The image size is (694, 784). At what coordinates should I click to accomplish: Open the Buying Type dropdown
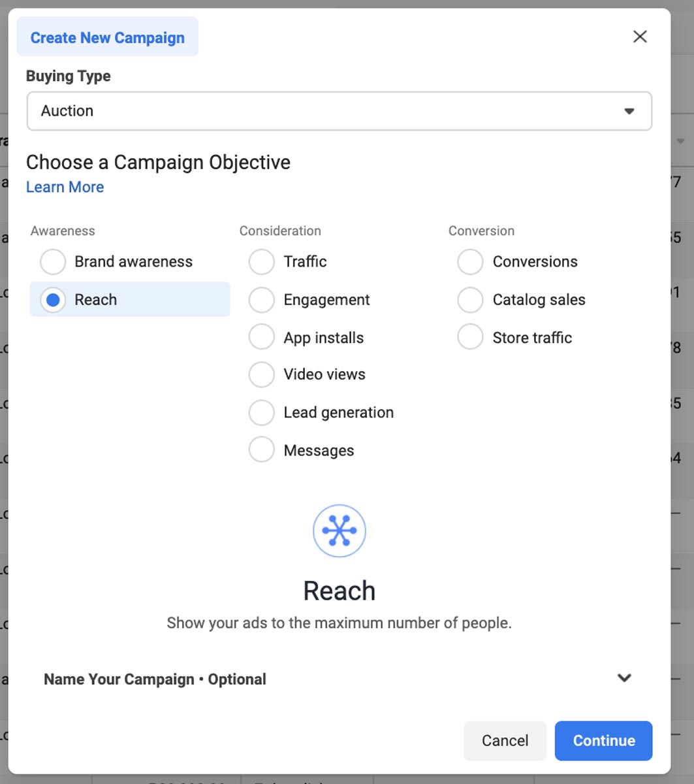[x=339, y=111]
